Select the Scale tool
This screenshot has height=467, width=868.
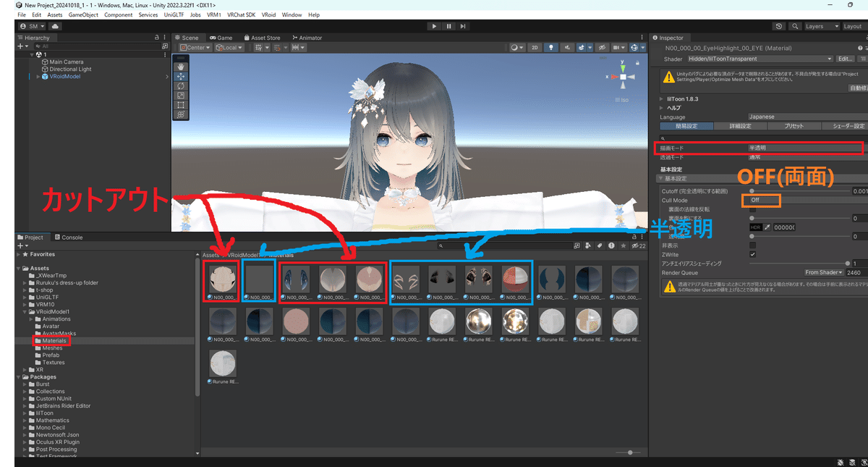tap(181, 95)
